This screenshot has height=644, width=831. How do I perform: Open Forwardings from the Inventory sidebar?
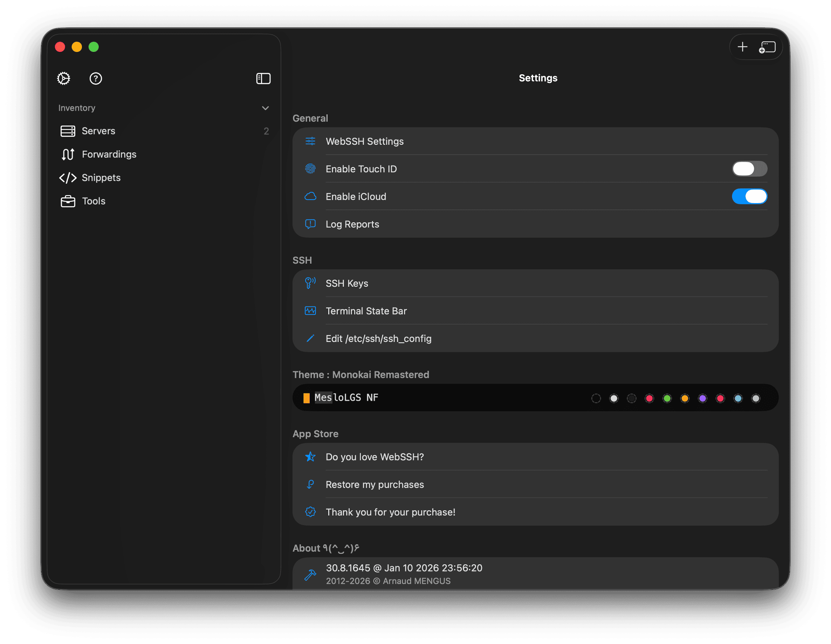(109, 154)
